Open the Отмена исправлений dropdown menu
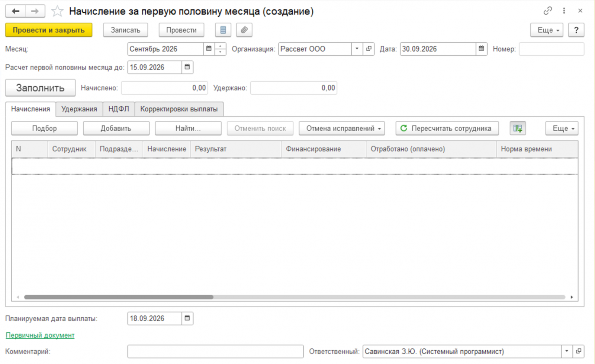This screenshot has width=595, height=364. pyautogui.click(x=342, y=129)
